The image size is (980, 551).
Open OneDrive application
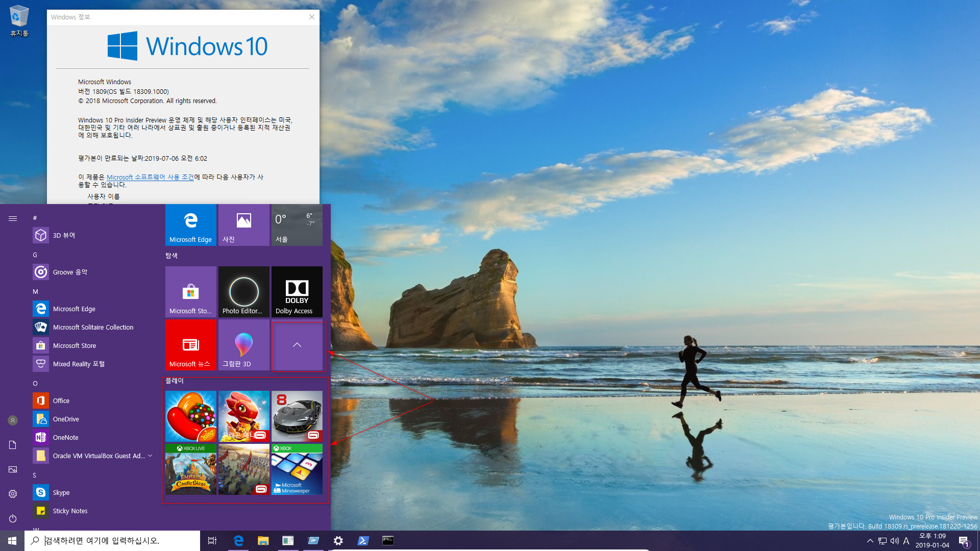click(x=65, y=418)
